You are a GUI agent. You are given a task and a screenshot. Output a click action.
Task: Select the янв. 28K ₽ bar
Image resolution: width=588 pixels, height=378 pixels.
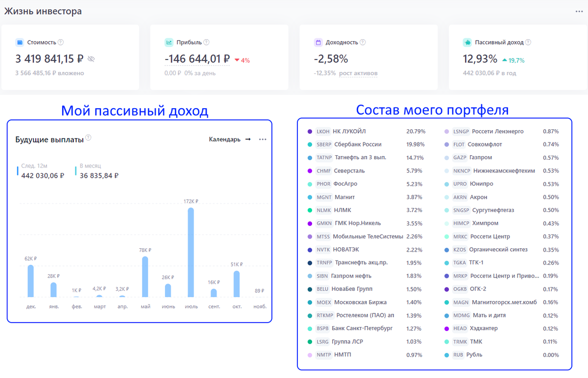pyautogui.click(x=53, y=290)
